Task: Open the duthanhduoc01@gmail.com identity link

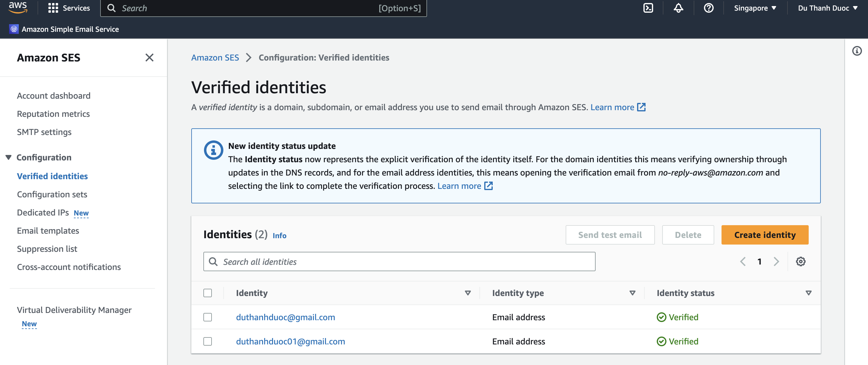Action: [291, 341]
